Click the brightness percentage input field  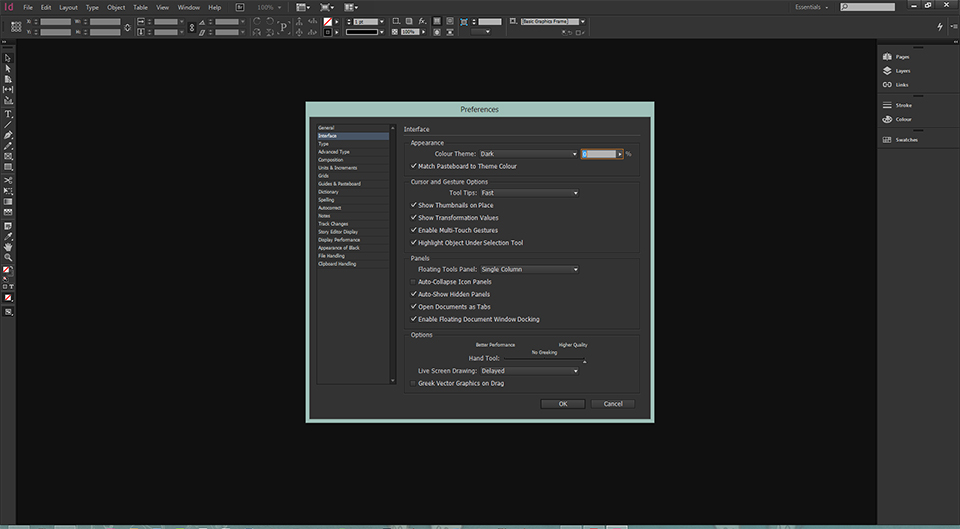click(599, 154)
